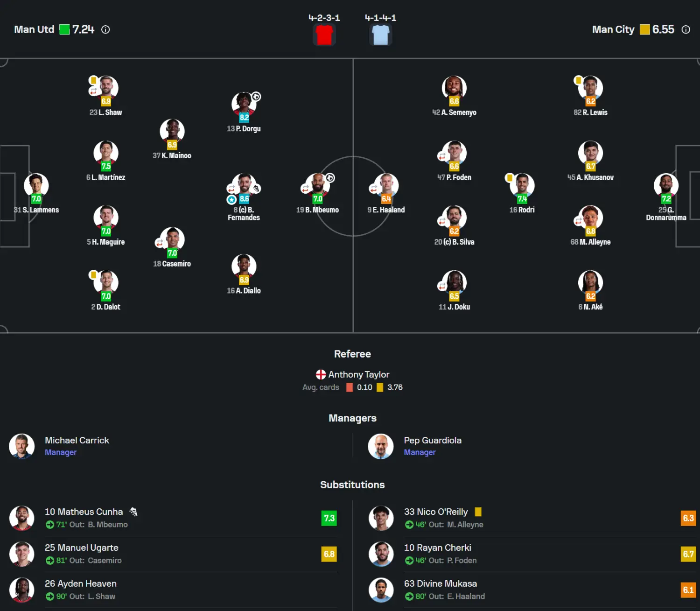Click the red Man Utd jersey icon
The image size is (700, 611).
coord(324,35)
